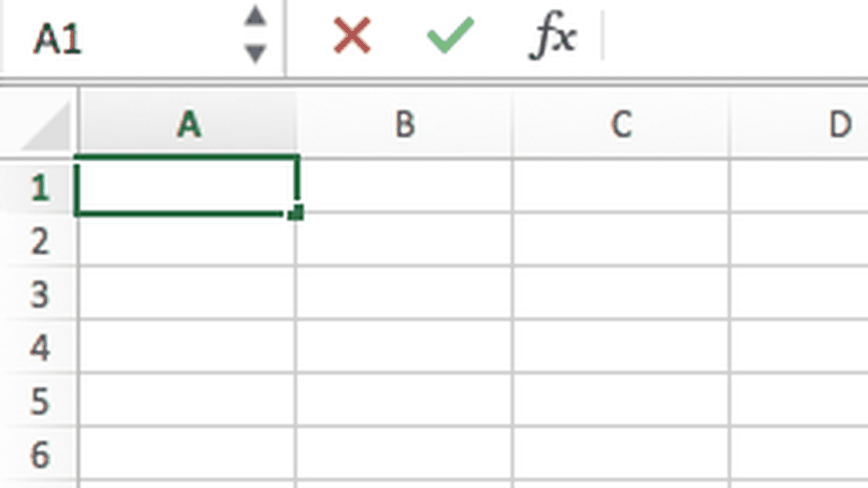Click the Name Box down arrow
868x488 pixels.
tap(255, 53)
